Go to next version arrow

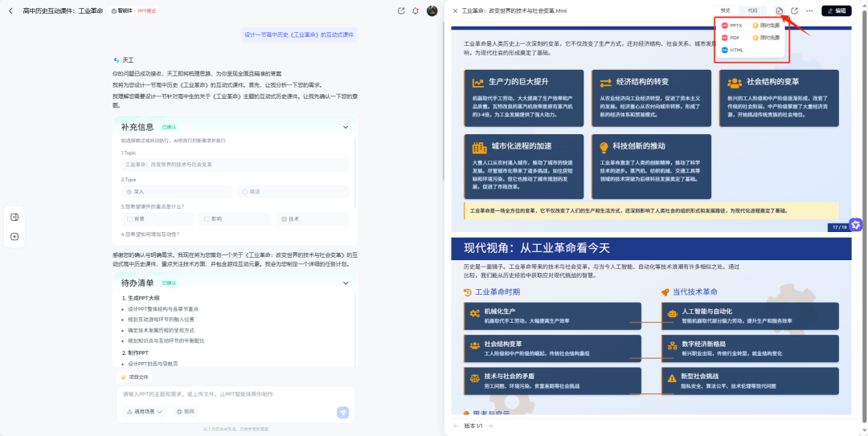(490, 426)
